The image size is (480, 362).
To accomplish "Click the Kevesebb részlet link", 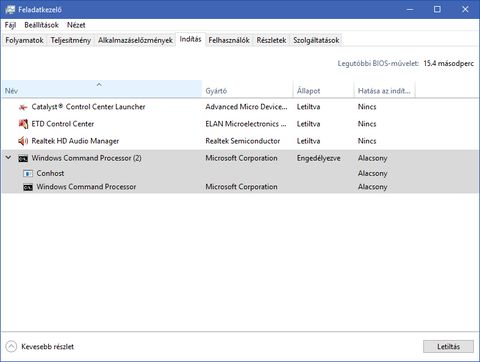I will point(47,347).
